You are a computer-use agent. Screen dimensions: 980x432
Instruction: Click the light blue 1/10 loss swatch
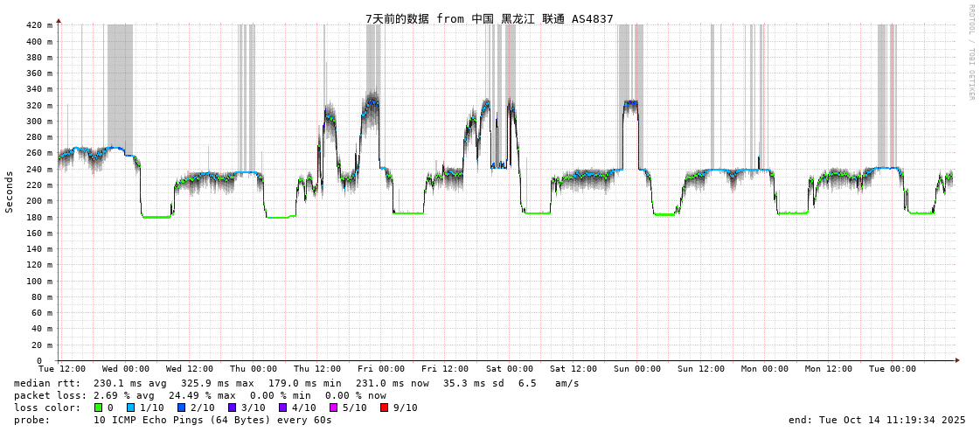tap(131, 408)
